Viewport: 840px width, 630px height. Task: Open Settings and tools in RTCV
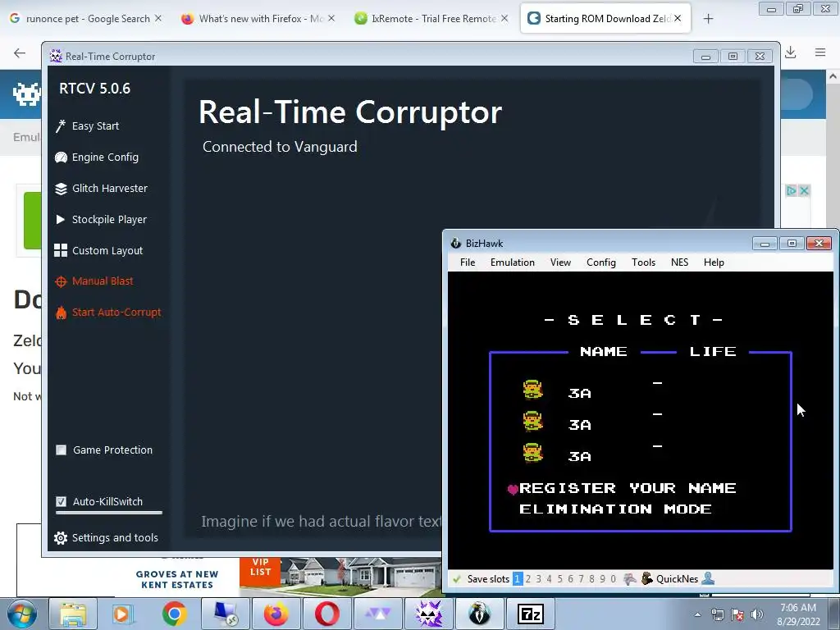click(107, 538)
